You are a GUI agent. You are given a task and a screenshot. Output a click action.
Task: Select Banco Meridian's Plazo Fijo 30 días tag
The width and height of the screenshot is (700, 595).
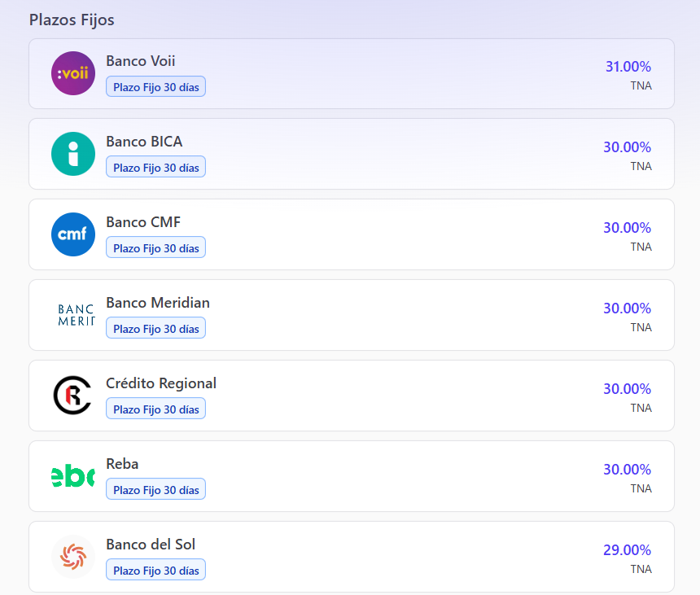[x=155, y=328]
